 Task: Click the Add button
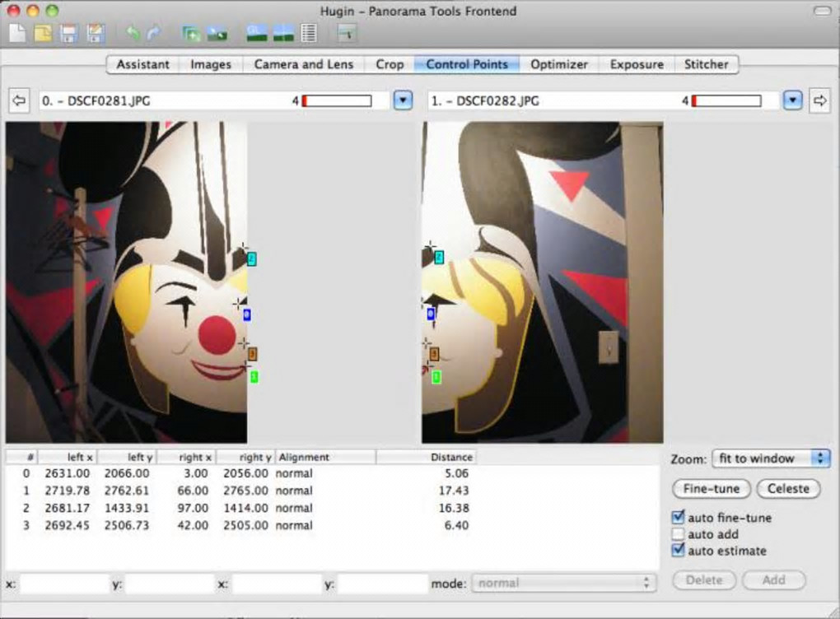pos(773,580)
